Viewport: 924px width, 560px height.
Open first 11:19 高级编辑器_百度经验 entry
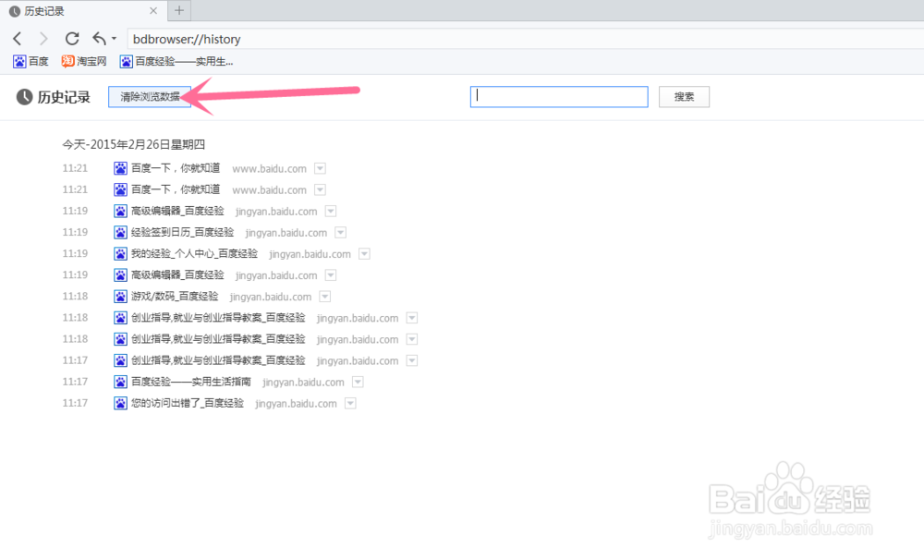(177, 211)
